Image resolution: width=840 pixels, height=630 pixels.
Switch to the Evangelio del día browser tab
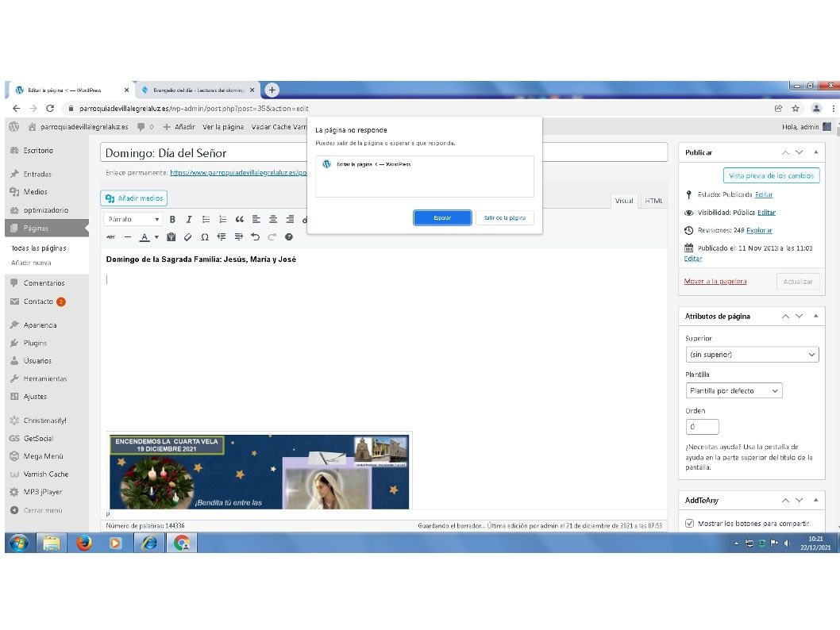[198, 90]
